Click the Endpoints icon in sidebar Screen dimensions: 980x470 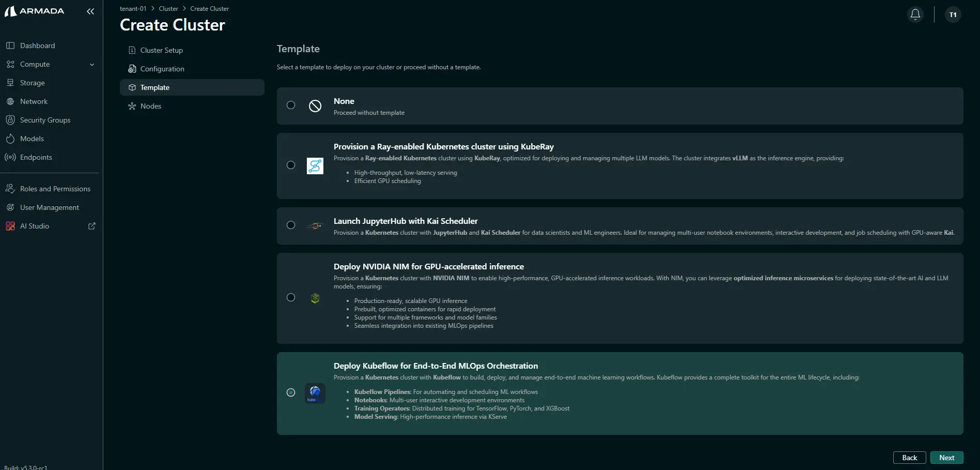pyautogui.click(x=10, y=157)
